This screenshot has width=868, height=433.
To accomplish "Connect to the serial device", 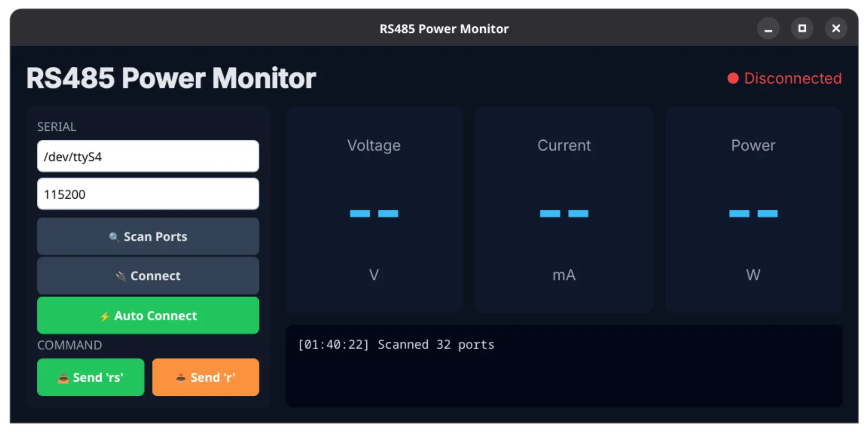I will click(x=148, y=276).
